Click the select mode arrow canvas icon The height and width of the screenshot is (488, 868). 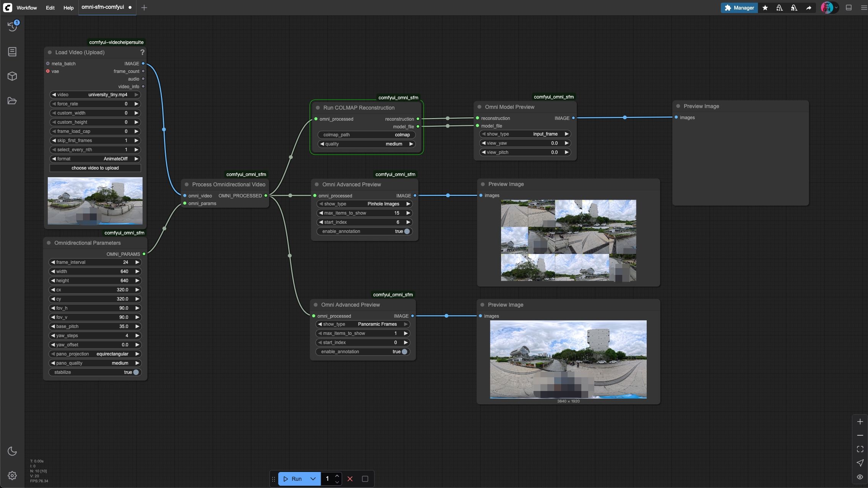[860, 463]
